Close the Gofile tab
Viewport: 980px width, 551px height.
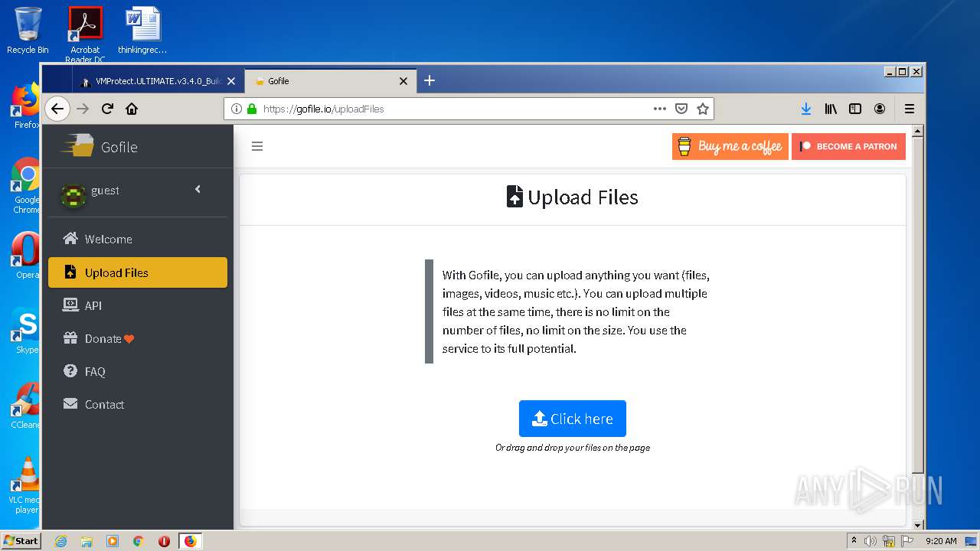tap(403, 81)
